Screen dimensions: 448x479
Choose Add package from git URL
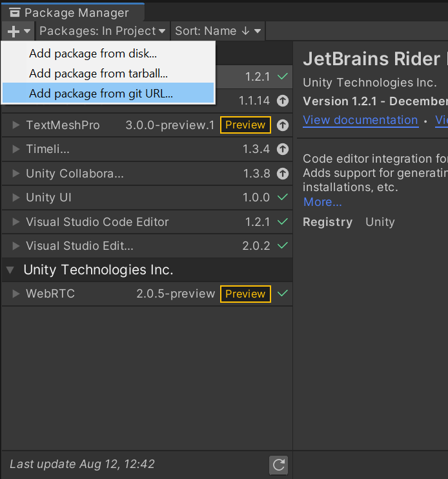point(108,93)
